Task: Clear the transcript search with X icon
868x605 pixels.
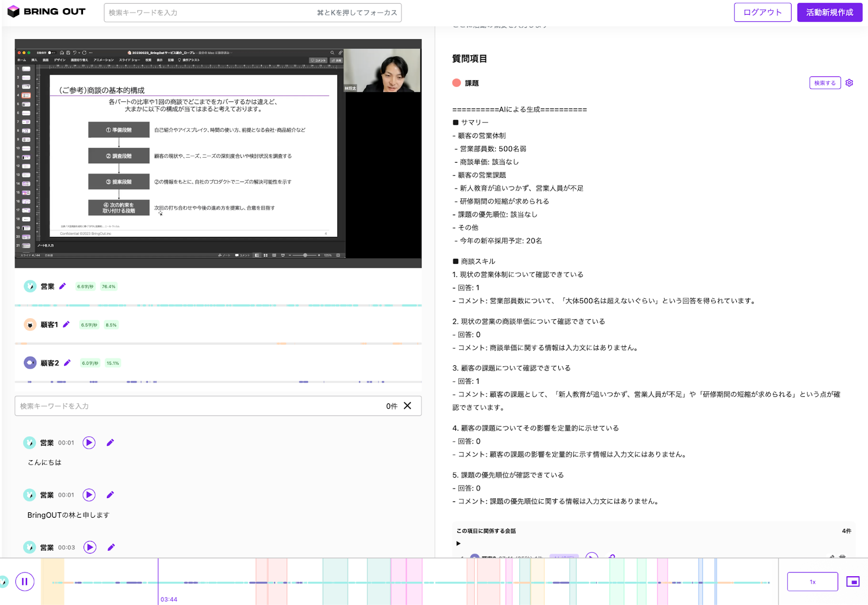Action: (407, 406)
